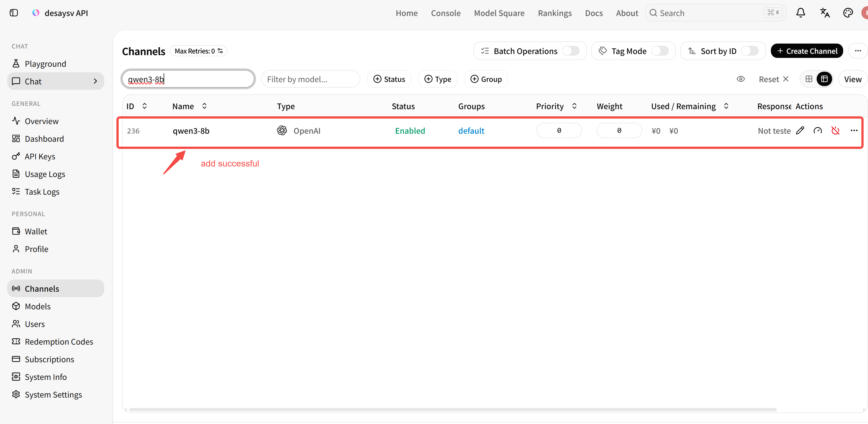868x424 pixels.
Task: Open the notifications bell
Action: (x=801, y=13)
